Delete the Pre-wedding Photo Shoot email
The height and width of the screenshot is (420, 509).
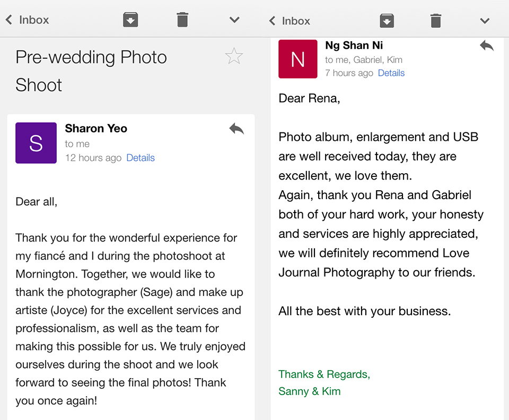(182, 20)
